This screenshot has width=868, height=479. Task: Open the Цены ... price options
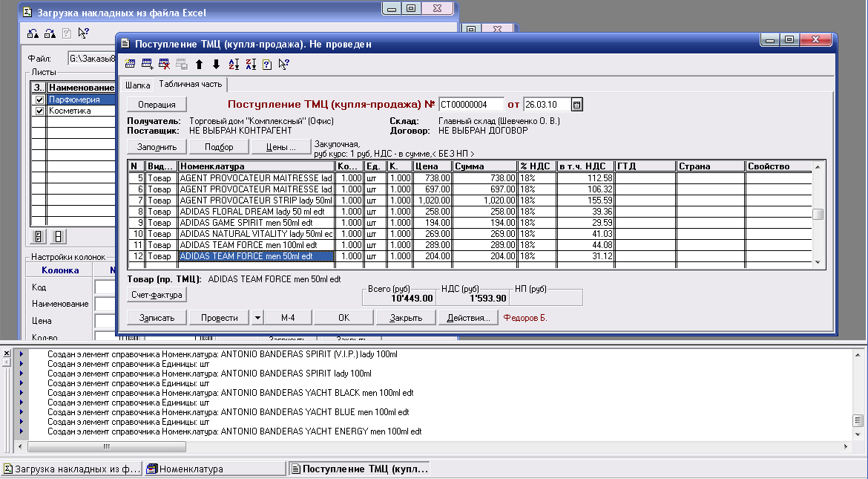[280, 147]
